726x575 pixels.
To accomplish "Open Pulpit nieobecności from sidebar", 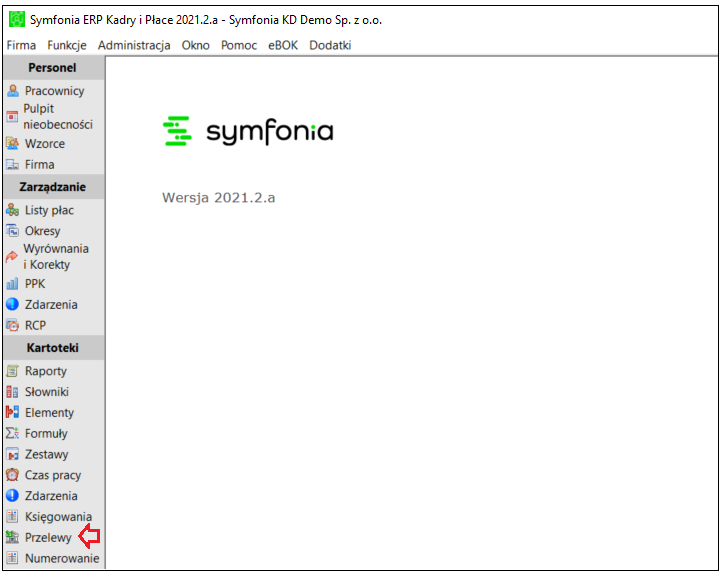I will coord(58,117).
